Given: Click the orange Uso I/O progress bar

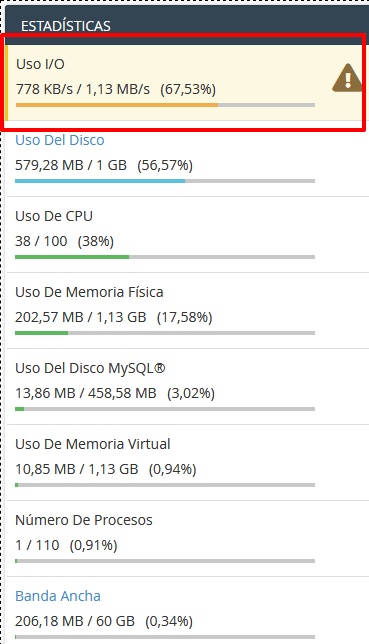Looking at the screenshot, I should [x=165, y=105].
